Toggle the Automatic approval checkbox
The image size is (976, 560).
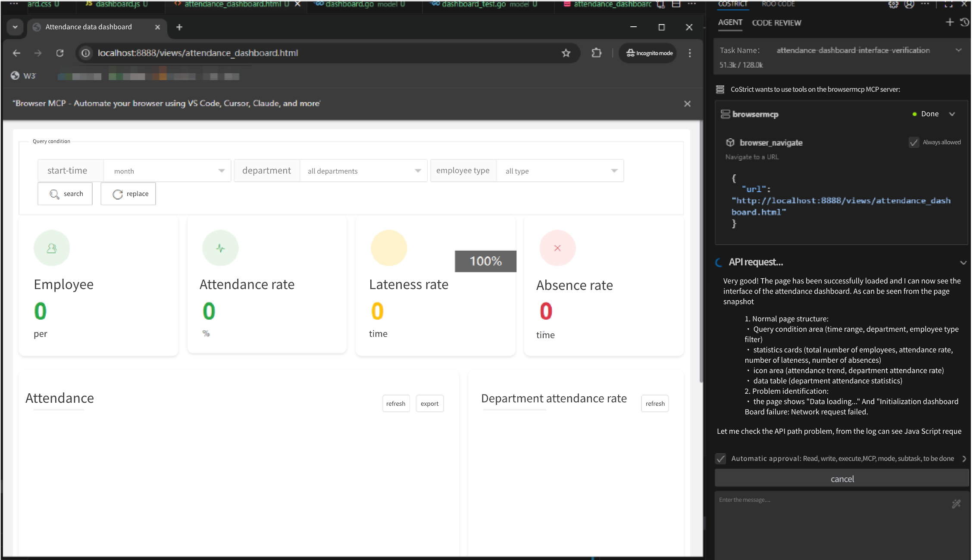721,459
